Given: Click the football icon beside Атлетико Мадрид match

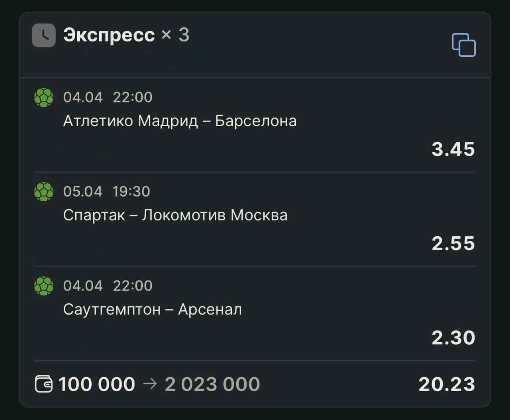Looking at the screenshot, I should 44,97.
